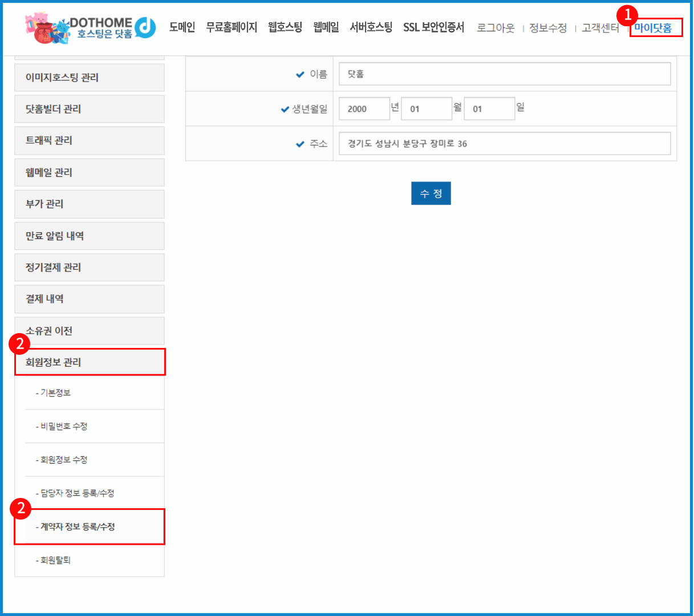Expand the 정기결제 관리 sidebar section
694x616 pixels.
(x=90, y=267)
